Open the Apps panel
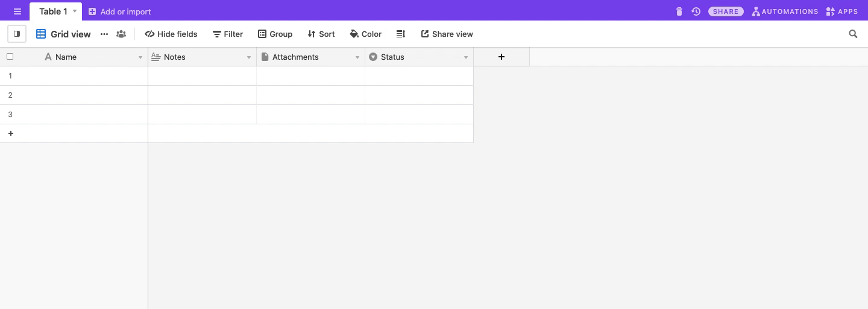The width and height of the screenshot is (868, 309). [x=842, y=11]
